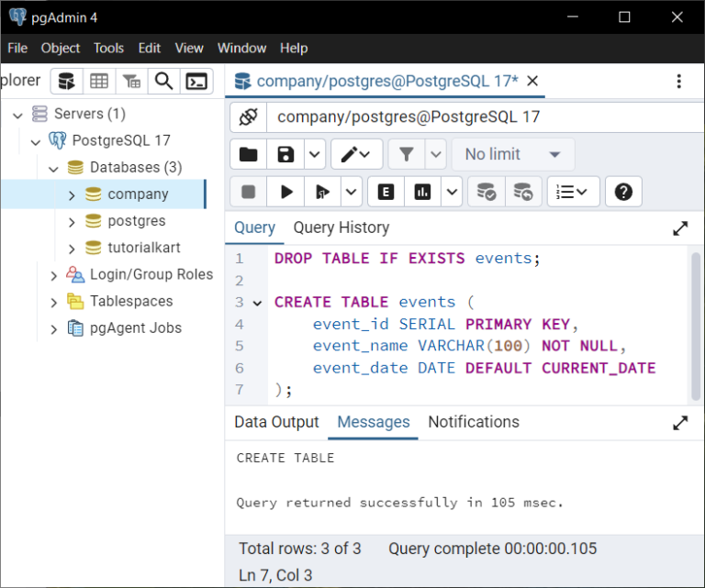Open the No limit rows dropdown
705x588 pixels.
point(513,154)
